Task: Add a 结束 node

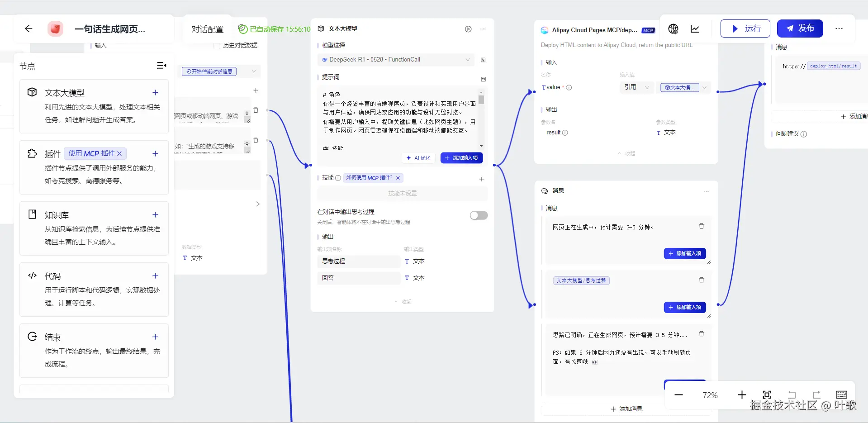Action: [x=155, y=337]
